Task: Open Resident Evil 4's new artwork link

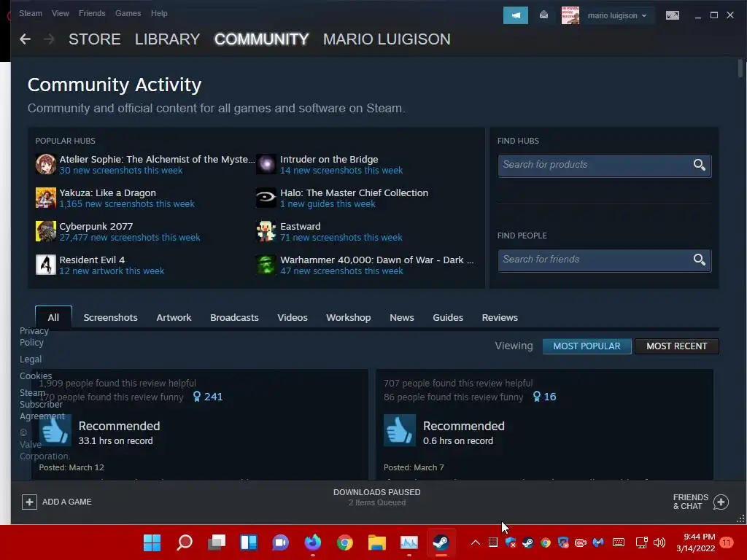Action: click(x=112, y=271)
